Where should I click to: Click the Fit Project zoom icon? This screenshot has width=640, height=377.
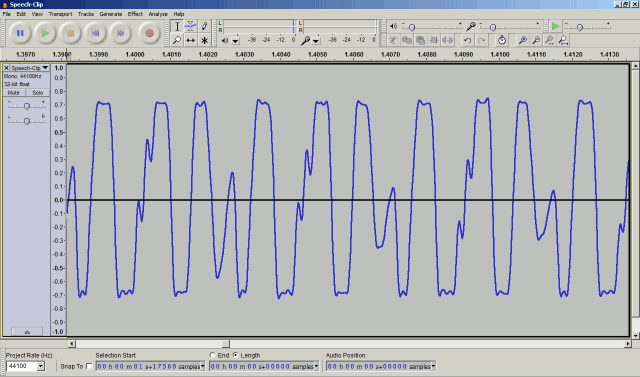[x=563, y=40]
